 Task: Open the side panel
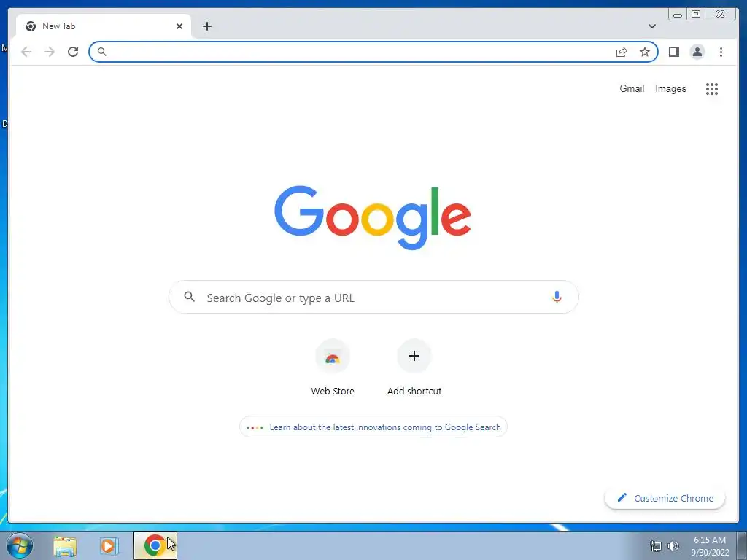pos(673,52)
